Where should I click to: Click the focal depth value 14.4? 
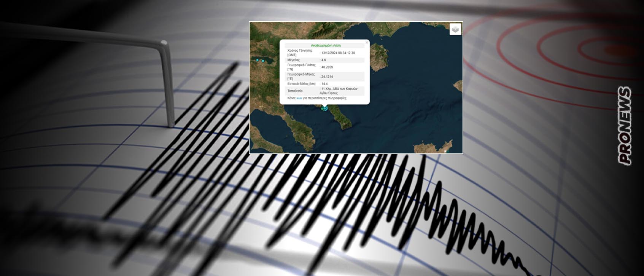pyautogui.click(x=324, y=84)
